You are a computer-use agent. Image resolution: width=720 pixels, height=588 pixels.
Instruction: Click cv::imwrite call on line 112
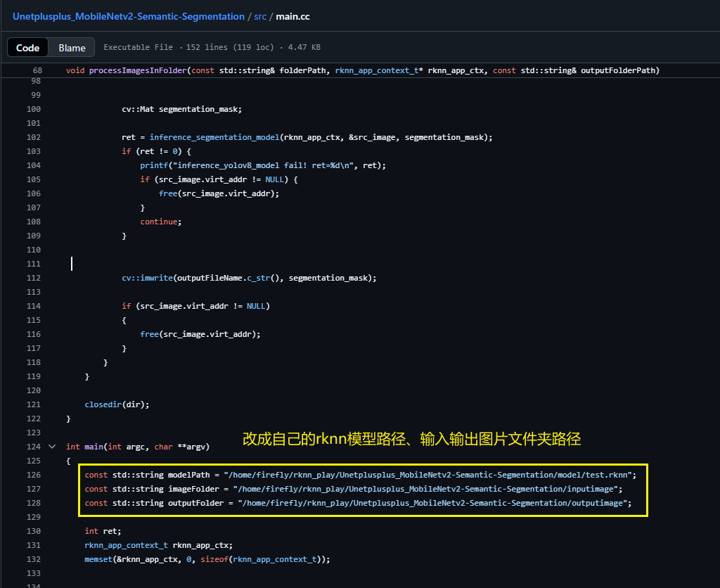tap(147, 278)
